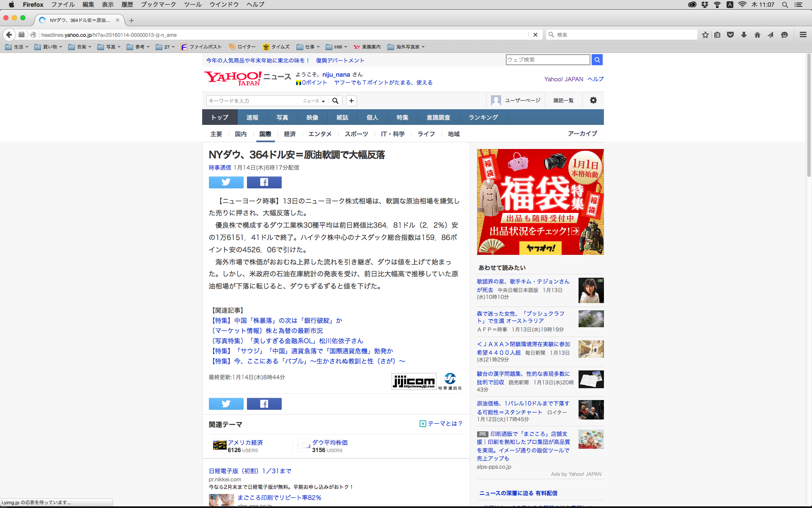Click Firefox home toolbar icon
812x508 pixels.
tap(757, 35)
